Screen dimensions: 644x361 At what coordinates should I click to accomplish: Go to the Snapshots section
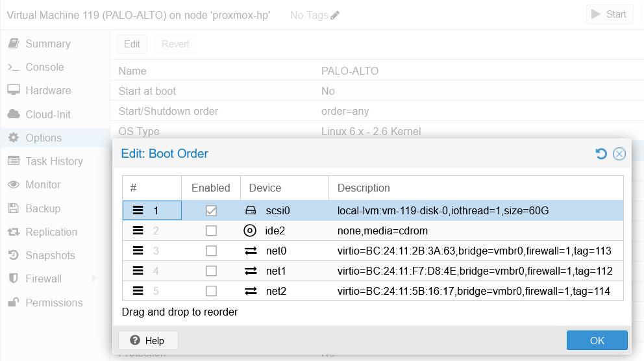(50, 255)
